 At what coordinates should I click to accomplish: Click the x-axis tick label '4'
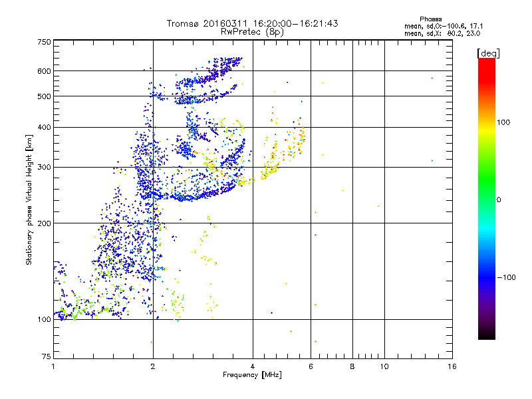(x=253, y=366)
